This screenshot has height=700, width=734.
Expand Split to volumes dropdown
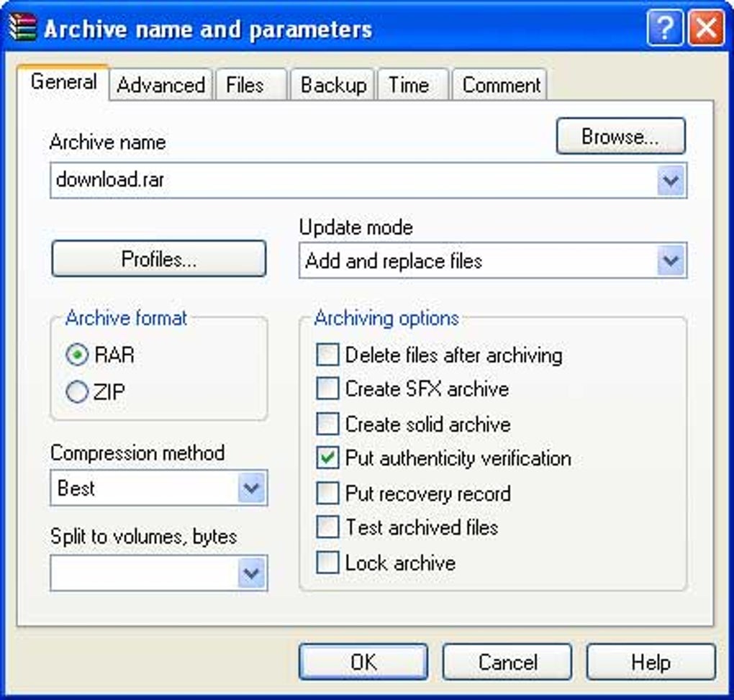click(x=252, y=573)
